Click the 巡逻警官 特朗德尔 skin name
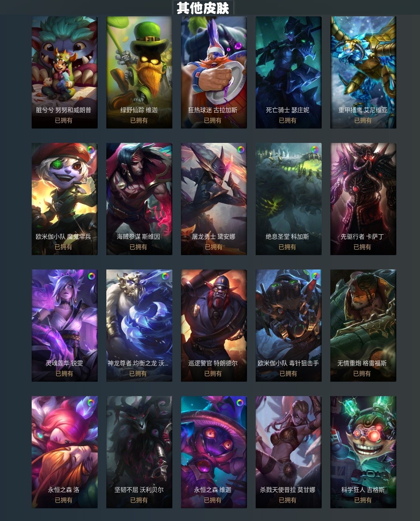The width and height of the screenshot is (420, 521). coord(213,363)
